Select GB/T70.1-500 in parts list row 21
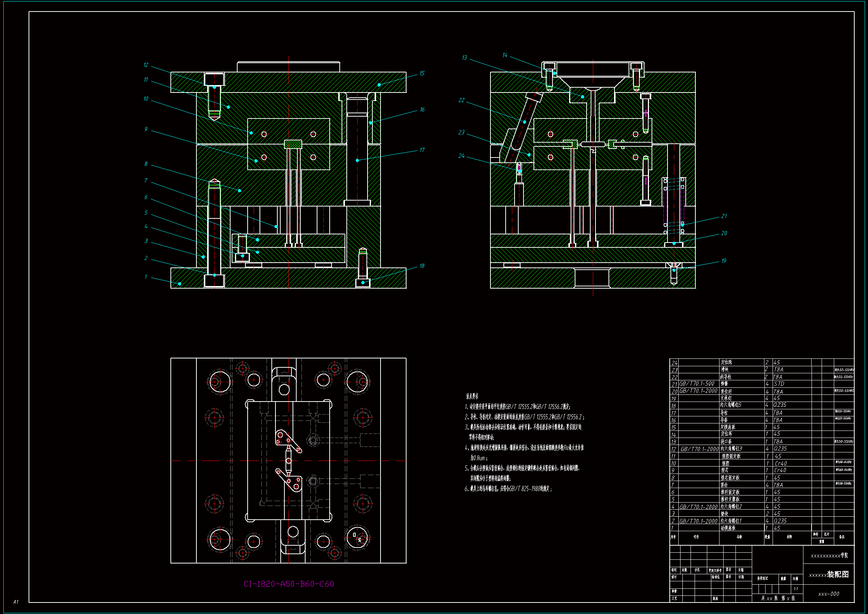Screen dimensions: 868x614 [x=696, y=384]
